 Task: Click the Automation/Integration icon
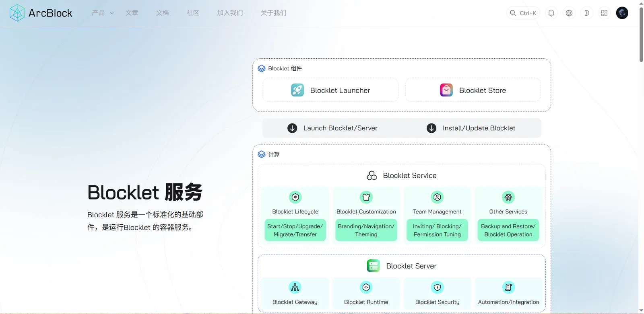coord(509,287)
